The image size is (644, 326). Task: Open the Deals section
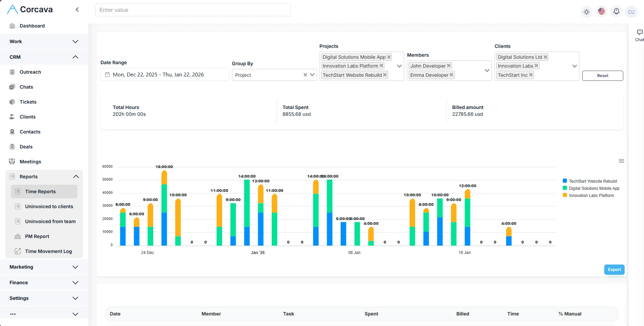(25, 147)
